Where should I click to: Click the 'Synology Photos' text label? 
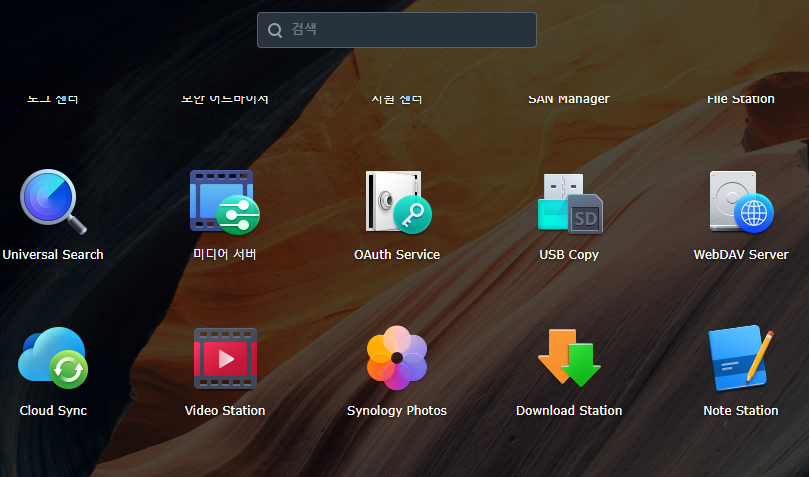(397, 410)
